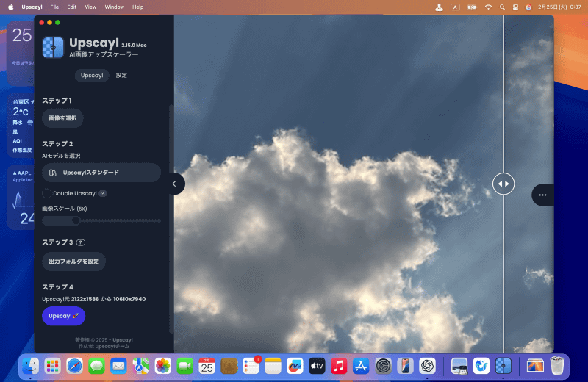
Task: Open Safari from the Dock
Action: point(75,366)
